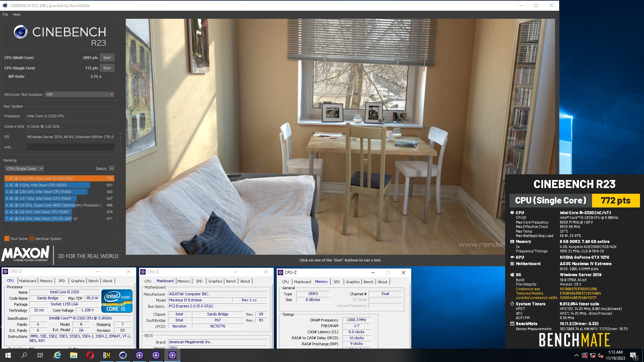Image resolution: width=644 pixels, height=362 pixels.
Task: Click the Motherboard section icon in BenchMate panel
Action: (512, 263)
